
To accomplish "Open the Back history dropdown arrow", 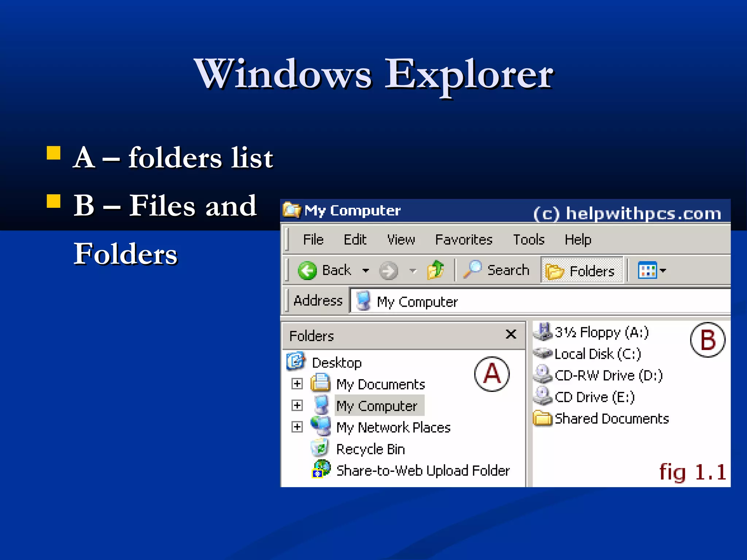I will point(365,271).
